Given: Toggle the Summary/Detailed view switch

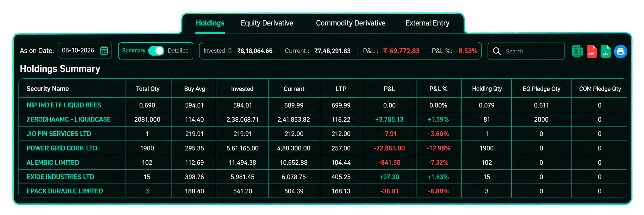Looking at the screenshot, I should coord(156,51).
